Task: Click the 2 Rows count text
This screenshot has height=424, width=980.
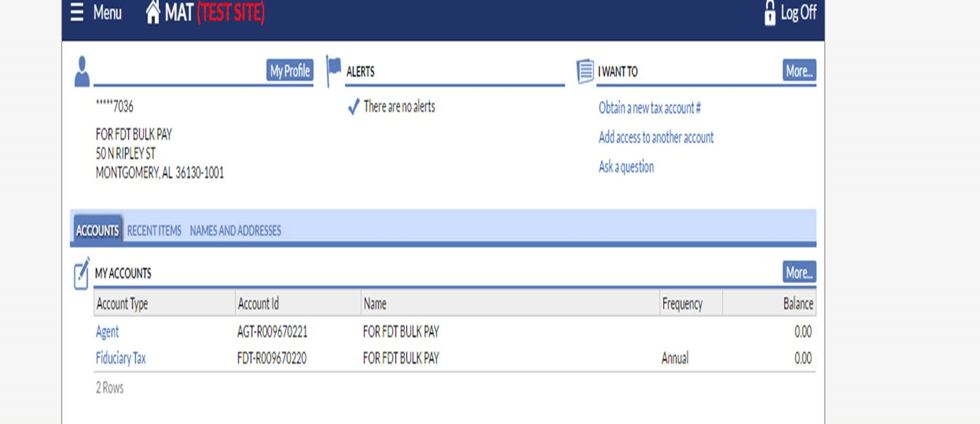Action: (x=110, y=388)
